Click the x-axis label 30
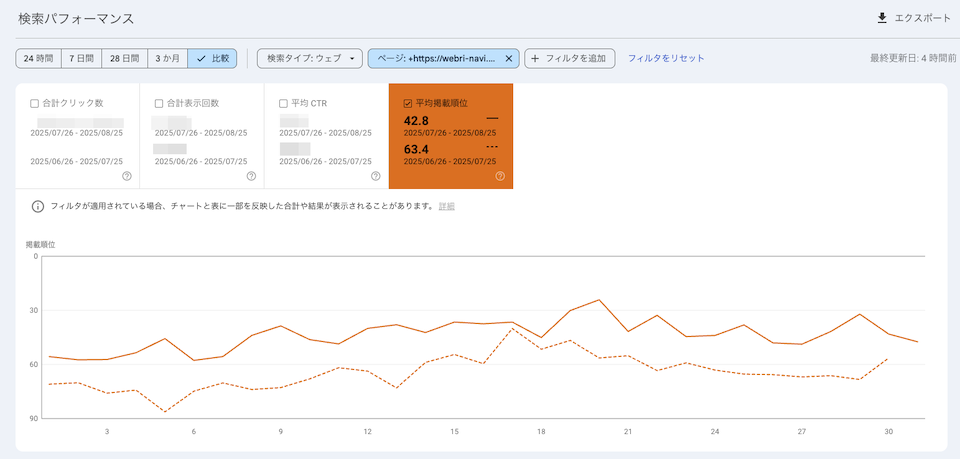This screenshot has width=960, height=459. click(888, 431)
